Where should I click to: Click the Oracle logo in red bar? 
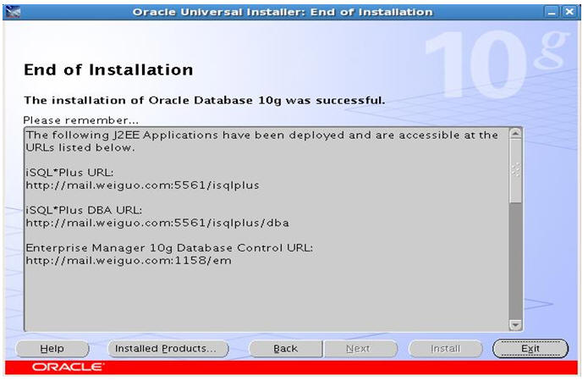[x=68, y=367]
